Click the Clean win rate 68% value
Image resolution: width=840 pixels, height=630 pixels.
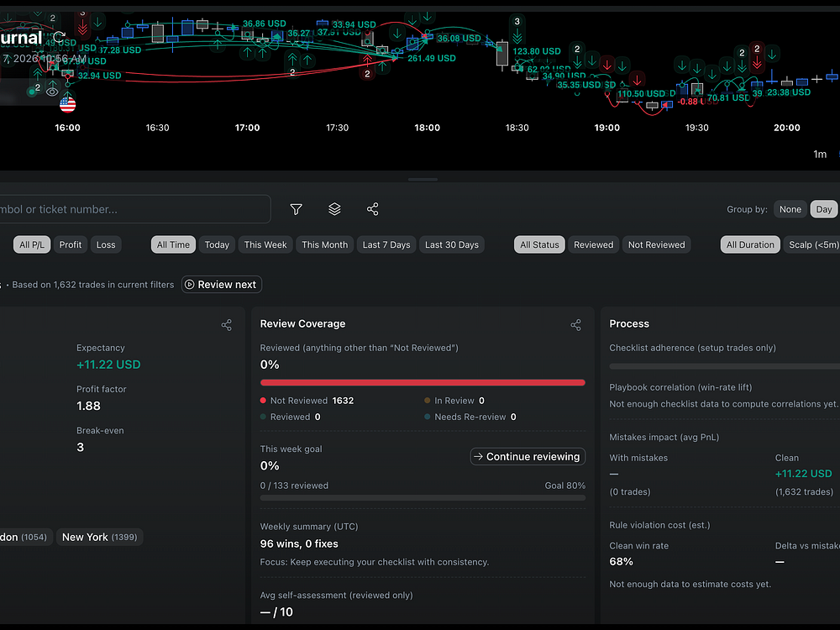622,562
